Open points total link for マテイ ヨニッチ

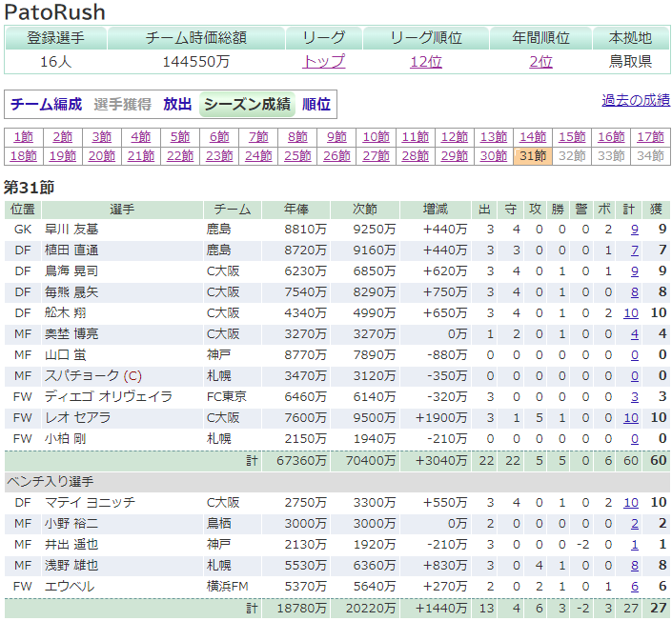point(631,503)
